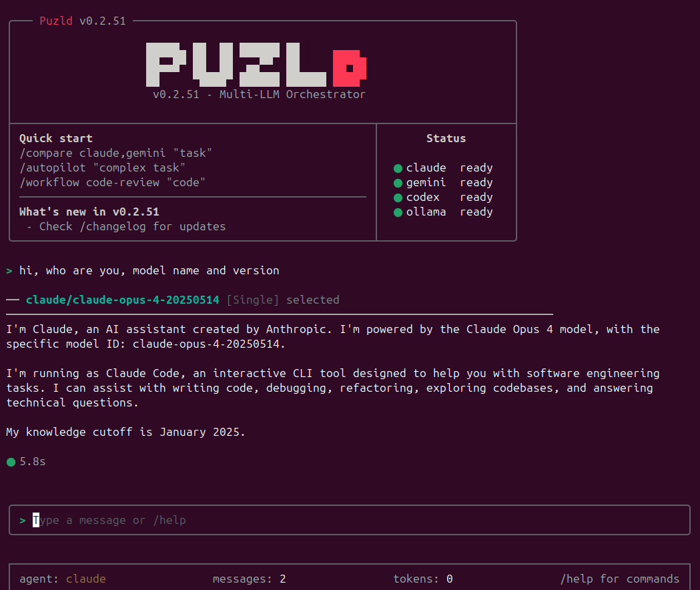Click the 'gemini ready' status row
The width and height of the screenshot is (700, 590).
tap(443, 183)
